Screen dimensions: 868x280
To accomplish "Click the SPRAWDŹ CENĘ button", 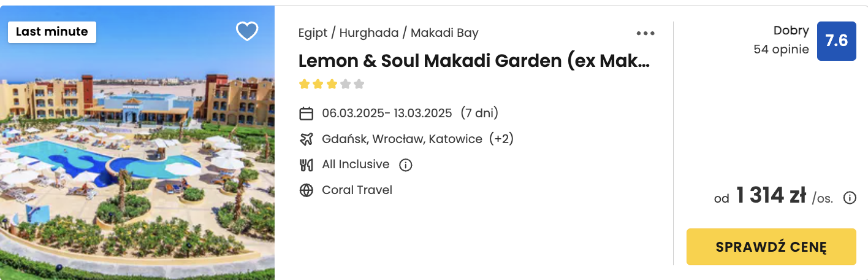I will (771, 247).
